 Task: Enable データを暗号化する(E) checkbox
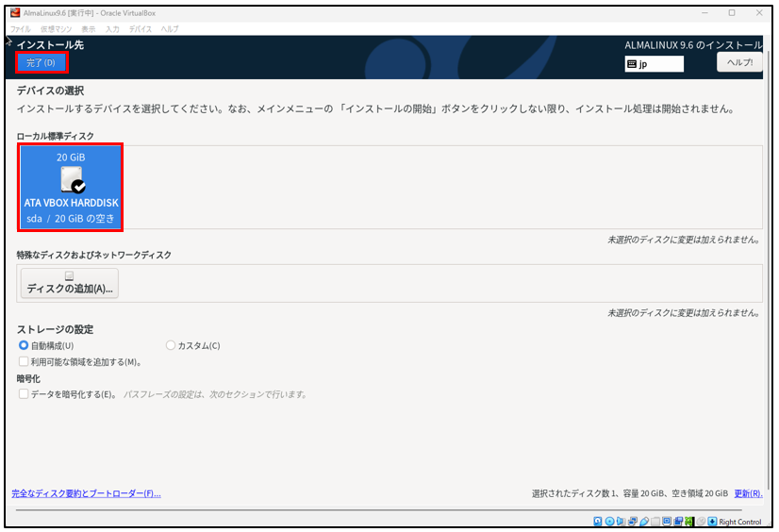24,394
